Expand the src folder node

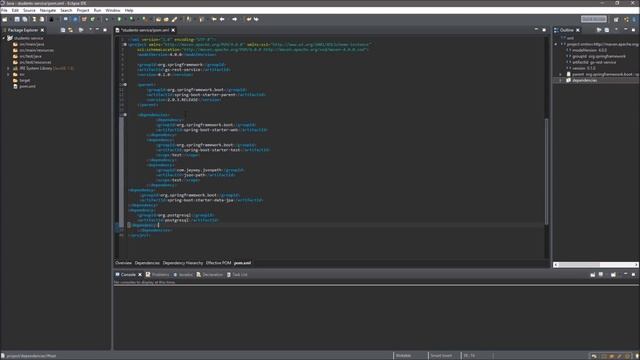pyautogui.click(x=8, y=74)
